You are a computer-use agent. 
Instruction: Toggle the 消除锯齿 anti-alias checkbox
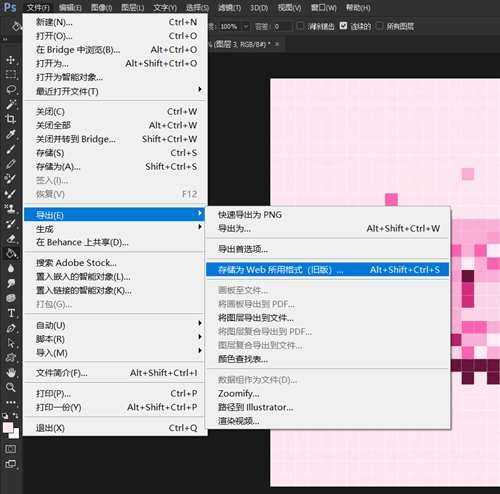(x=300, y=26)
